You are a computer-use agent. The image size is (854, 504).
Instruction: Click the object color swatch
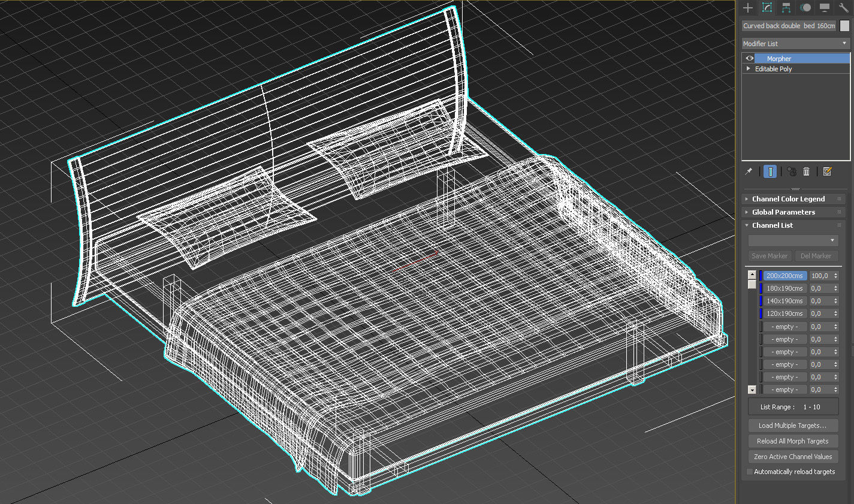(x=844, y=26)
